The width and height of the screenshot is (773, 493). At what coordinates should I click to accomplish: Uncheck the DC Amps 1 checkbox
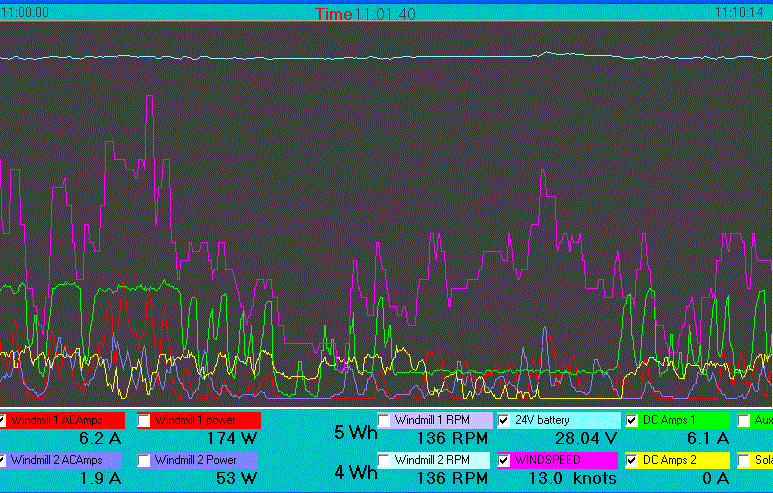632,420
